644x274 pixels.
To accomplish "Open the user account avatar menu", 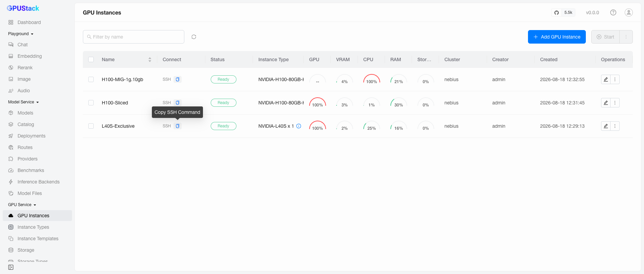I will point(629,13).
